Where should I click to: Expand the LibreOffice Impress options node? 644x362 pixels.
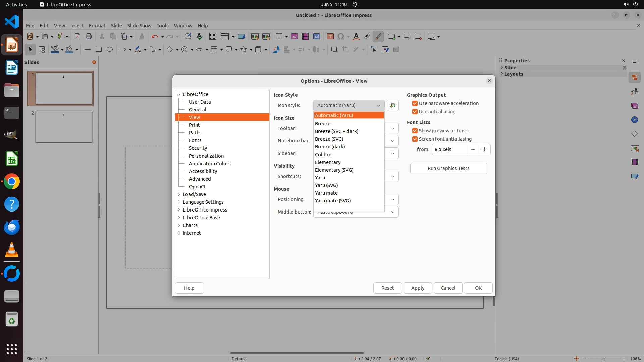point(179,210)
